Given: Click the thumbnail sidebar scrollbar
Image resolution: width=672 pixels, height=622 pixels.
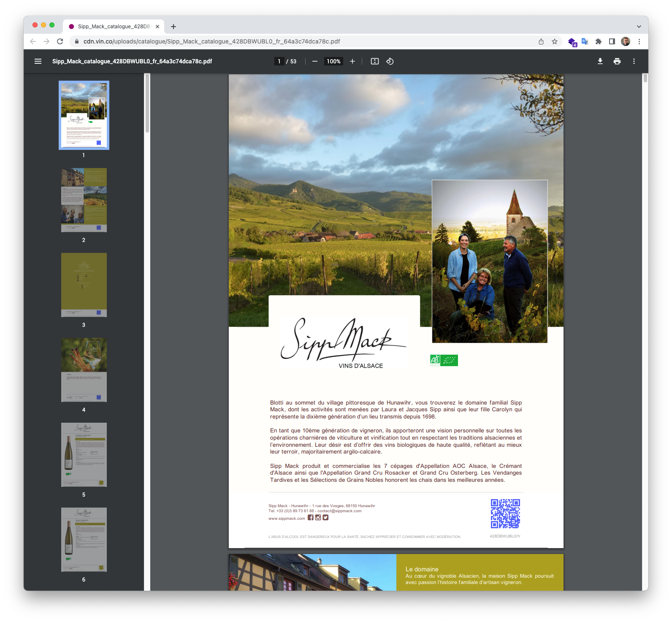Looking at the screenshot, I should (x=147, y=103).
